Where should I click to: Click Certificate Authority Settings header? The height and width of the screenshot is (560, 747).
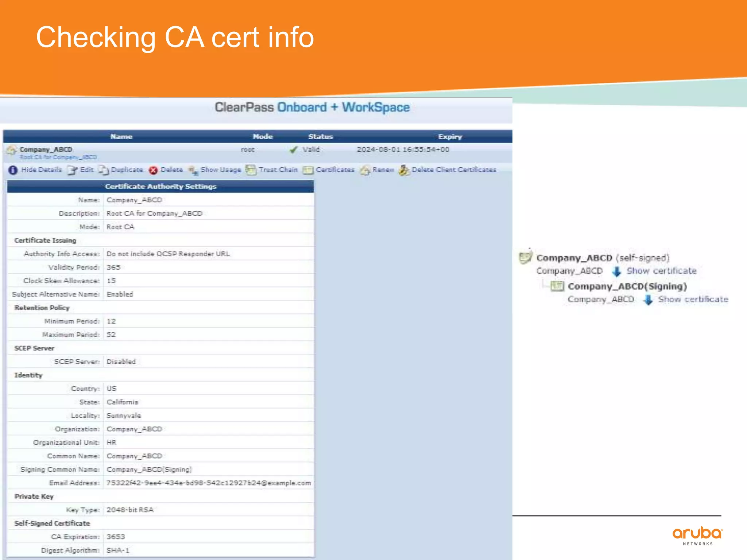click(x=160, y=186)
